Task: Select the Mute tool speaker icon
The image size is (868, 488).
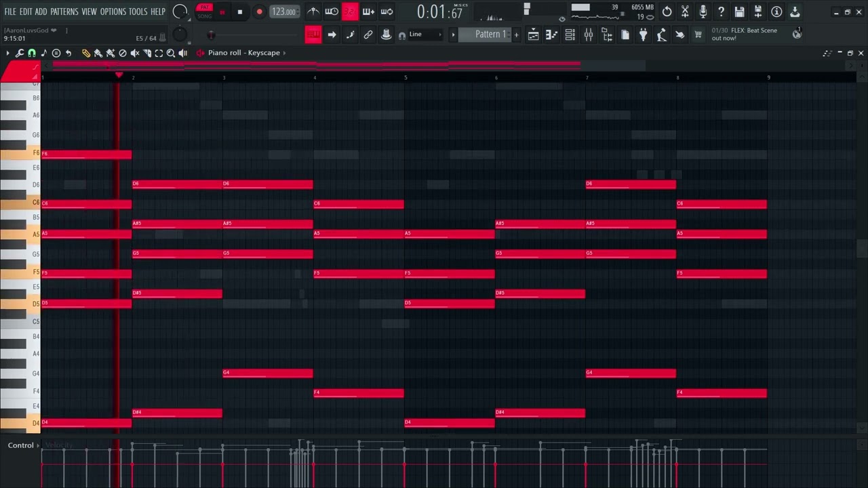Action: [135, 53]
